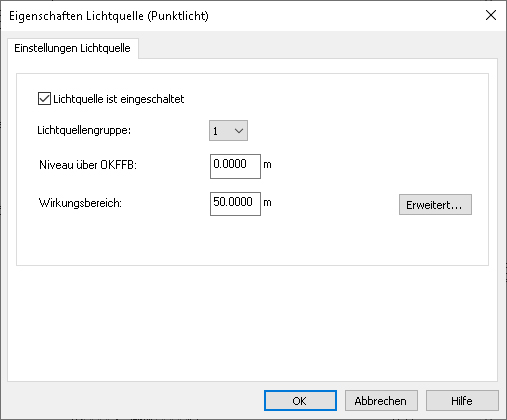The height and width of the screenshot is (420, 507).
Task: Uncheck the Lichtquelle ist eingeschaltet checkbox
Action: coord(44,99)
